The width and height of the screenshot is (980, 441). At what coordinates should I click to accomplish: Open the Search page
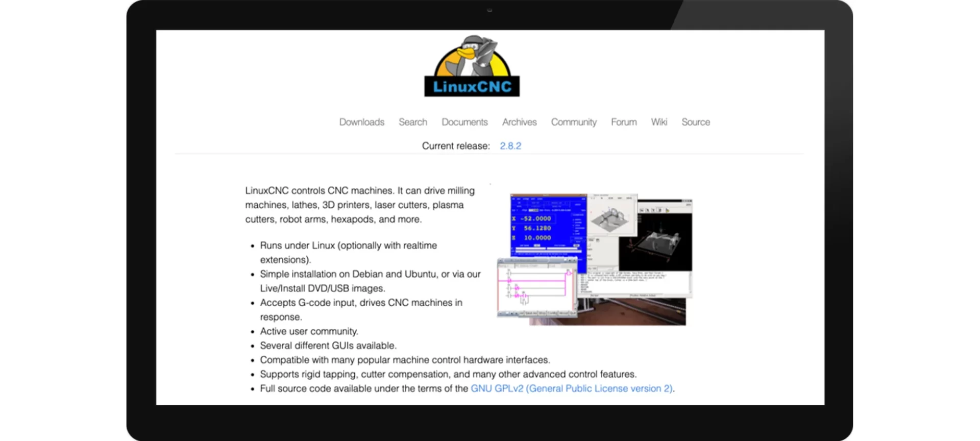(412, 122)
